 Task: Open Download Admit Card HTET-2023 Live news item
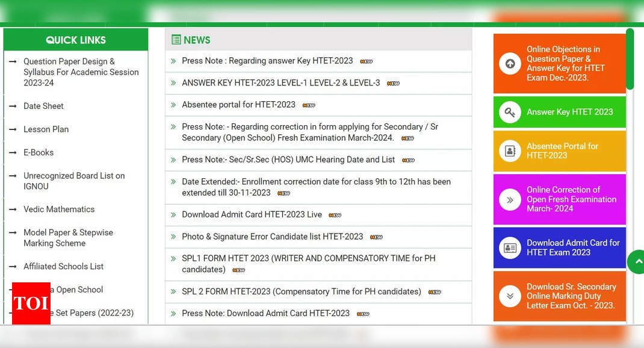point(252,214)
